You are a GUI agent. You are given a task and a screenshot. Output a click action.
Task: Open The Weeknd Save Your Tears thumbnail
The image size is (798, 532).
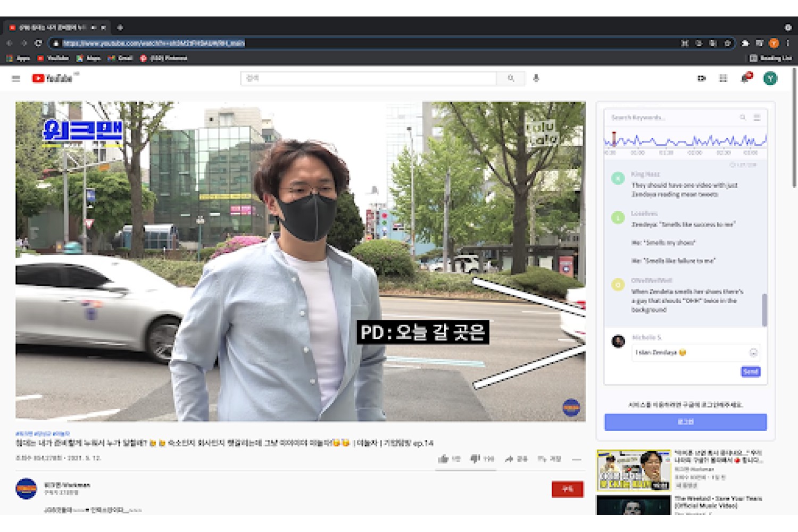634,505
